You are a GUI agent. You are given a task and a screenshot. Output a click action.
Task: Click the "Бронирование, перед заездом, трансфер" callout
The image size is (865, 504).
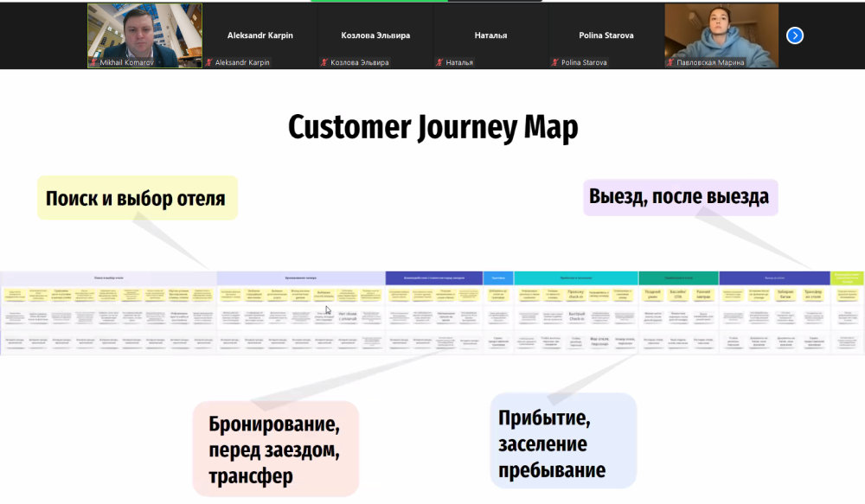[x=274, y=449]
